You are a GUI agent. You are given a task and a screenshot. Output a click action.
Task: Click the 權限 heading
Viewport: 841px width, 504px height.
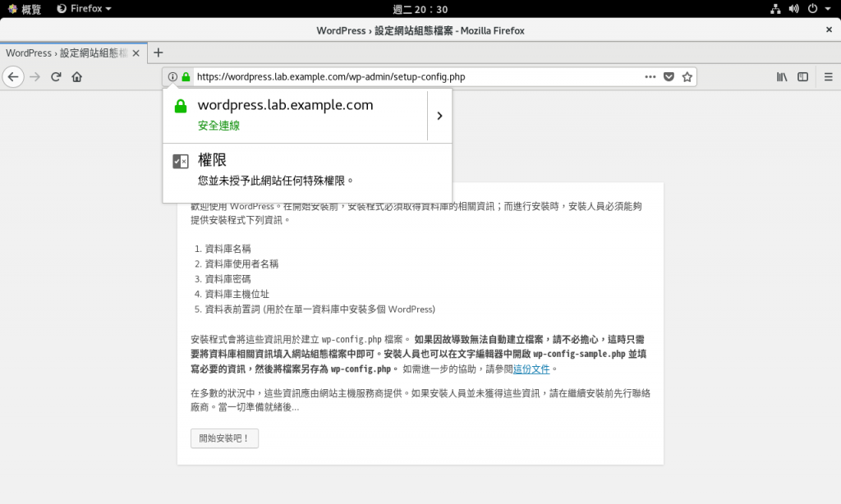tap(212, 160)
